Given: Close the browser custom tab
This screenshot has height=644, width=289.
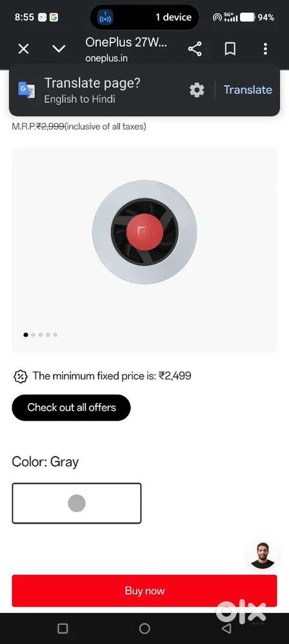Looking at the screenshot, I should (x=24, y=50).
